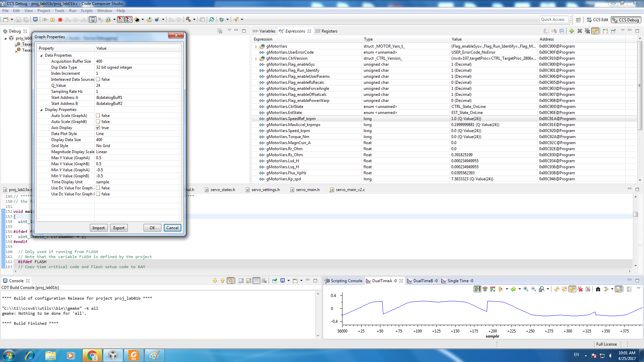644x362 pixels.
Task: Toggle the Axis Display checkbox
Action: tap(98, 128)
